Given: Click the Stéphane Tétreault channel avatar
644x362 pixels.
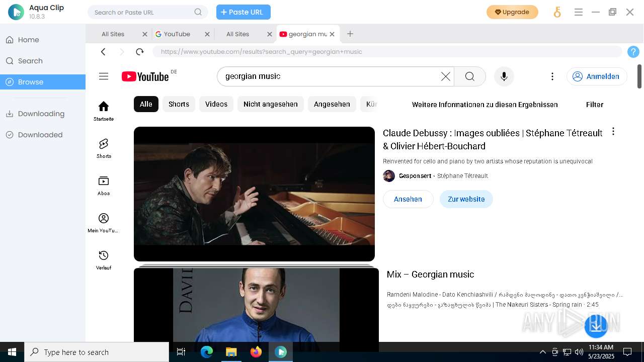Looking at the screenshot, I should coord(389,176).
